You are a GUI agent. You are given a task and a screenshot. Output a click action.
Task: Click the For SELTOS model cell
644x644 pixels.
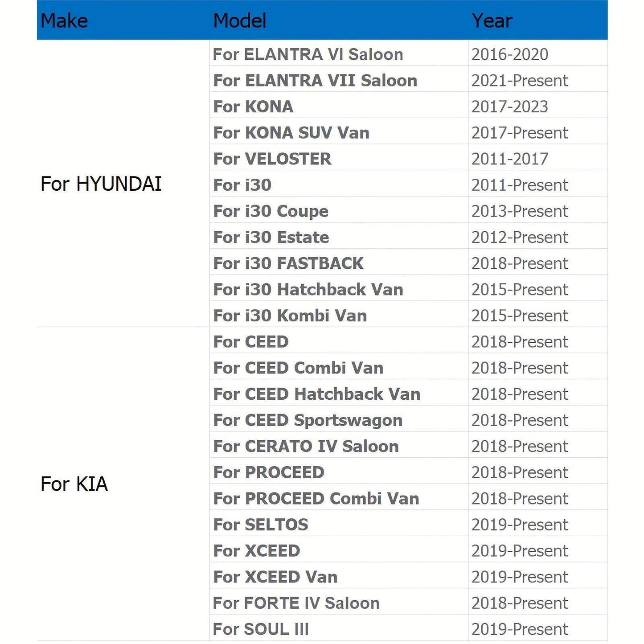[x=261, y=525]
